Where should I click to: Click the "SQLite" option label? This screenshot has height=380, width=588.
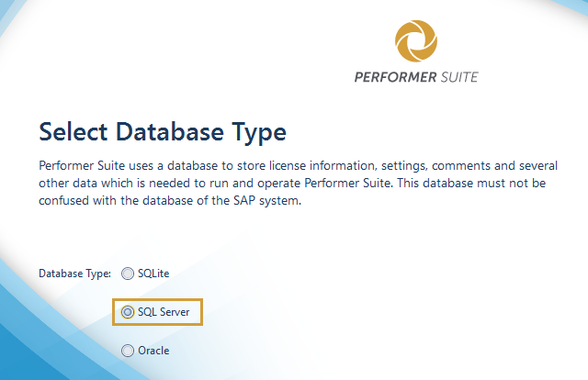153,274
